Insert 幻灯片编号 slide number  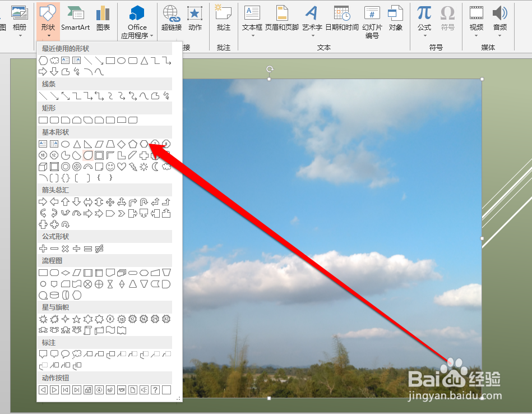click(372, 22)
